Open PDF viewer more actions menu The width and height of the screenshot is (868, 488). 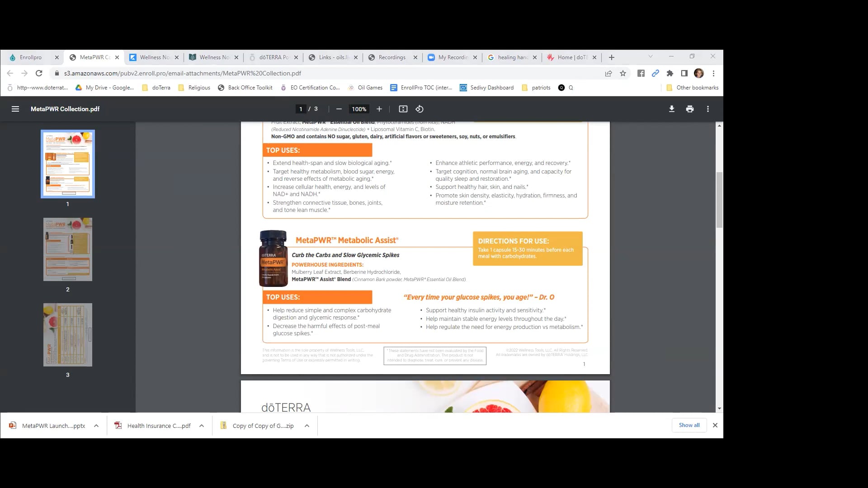pos(708,109)
